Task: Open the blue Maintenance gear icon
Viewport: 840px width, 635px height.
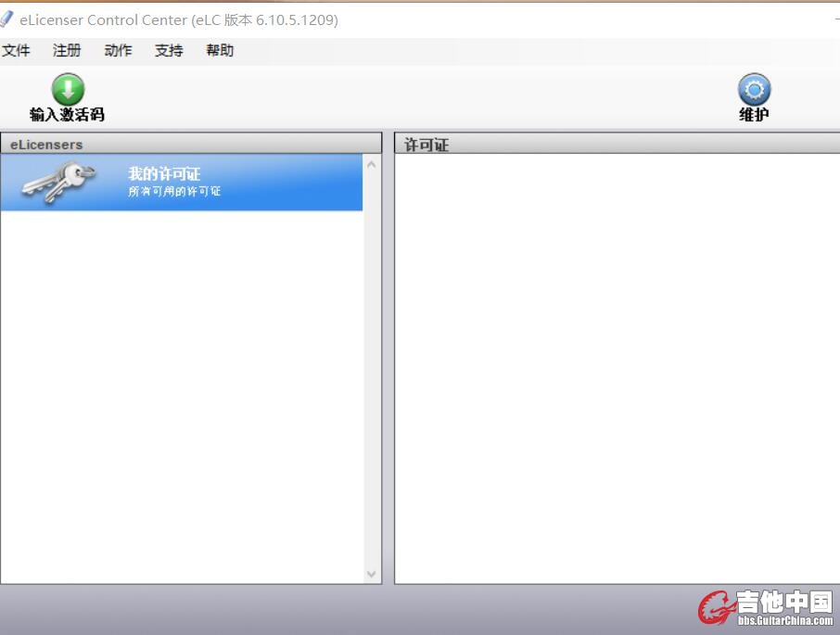Action: pyautogui.click(x=754, y=89)
